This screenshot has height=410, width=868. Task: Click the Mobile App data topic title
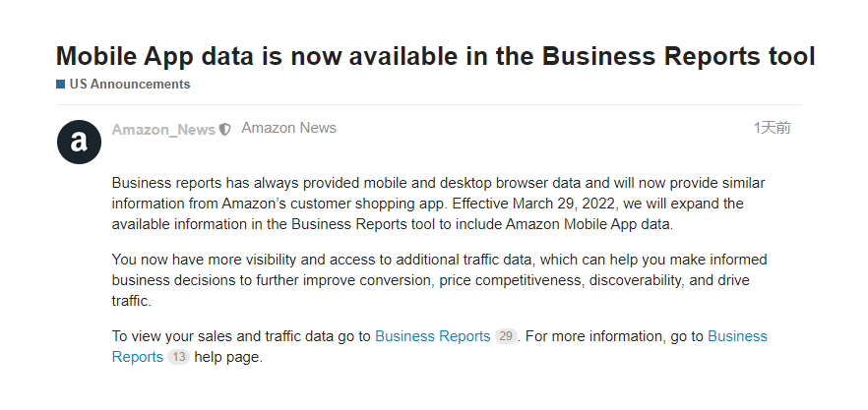tap(435, 56)
